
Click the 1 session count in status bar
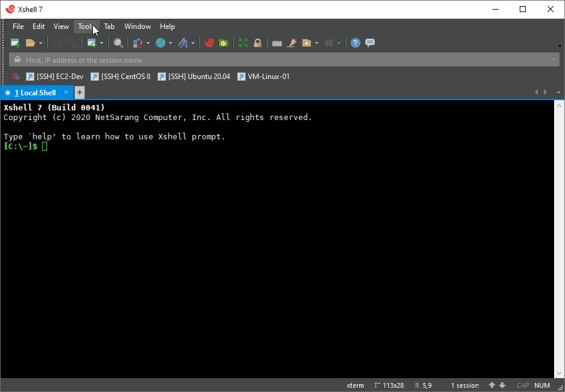coord(465,385)
